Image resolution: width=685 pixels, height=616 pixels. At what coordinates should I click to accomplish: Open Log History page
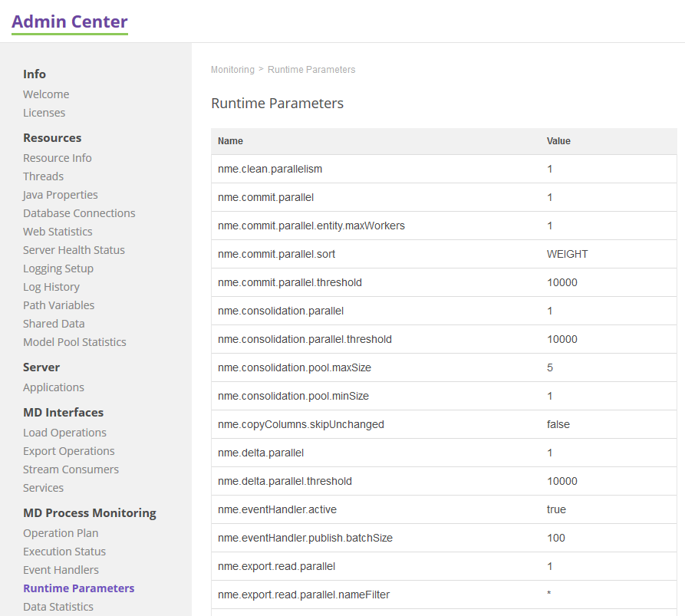(51, 287)
